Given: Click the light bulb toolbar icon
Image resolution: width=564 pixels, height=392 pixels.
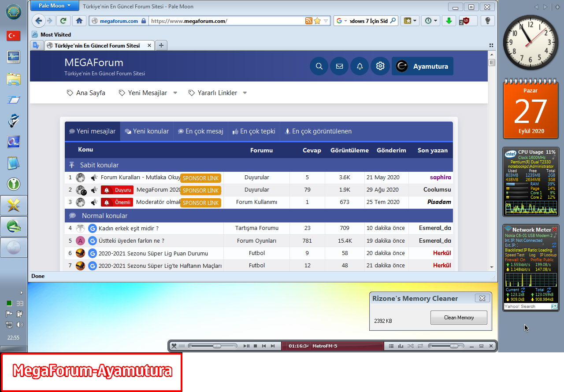Looking at the screenshot, I should click(x=487, y=21).
